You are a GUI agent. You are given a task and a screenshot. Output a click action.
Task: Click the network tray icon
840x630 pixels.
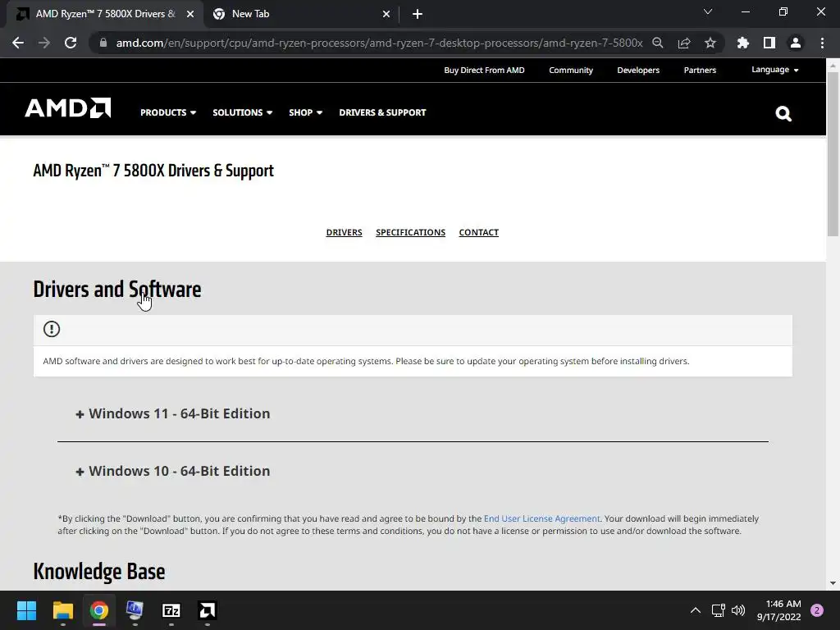coord(718,610)
